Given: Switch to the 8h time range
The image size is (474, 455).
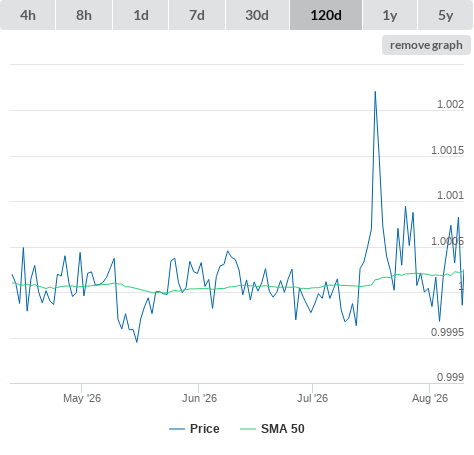Looking at the screenshot, I should (84, 15).
